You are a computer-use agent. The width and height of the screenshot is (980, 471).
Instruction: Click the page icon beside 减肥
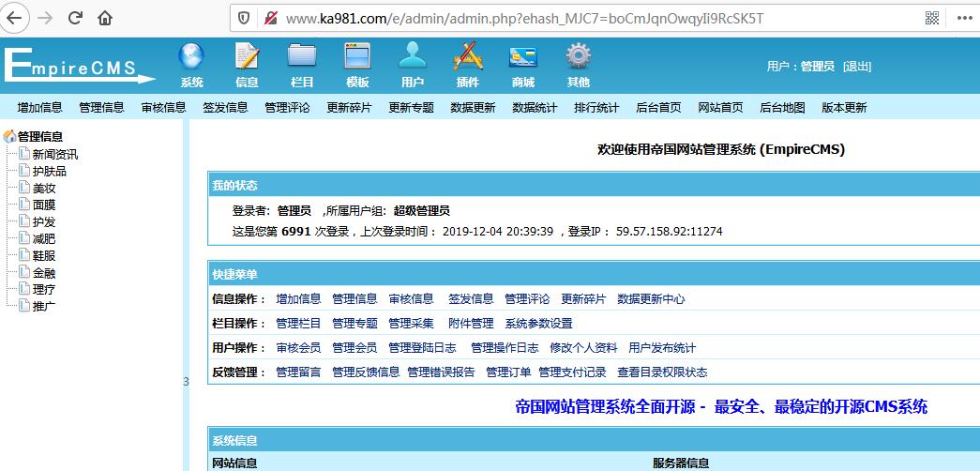[24, 237]
